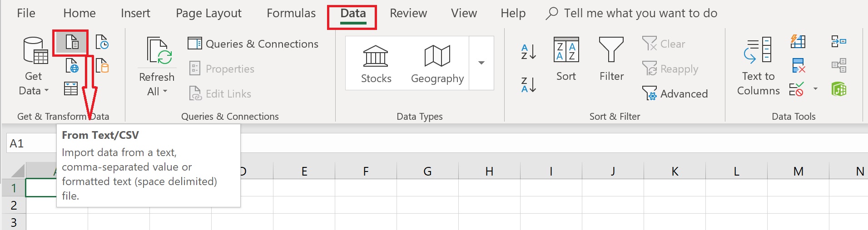Select the From Table/Range icon

[x=71, y=88]
